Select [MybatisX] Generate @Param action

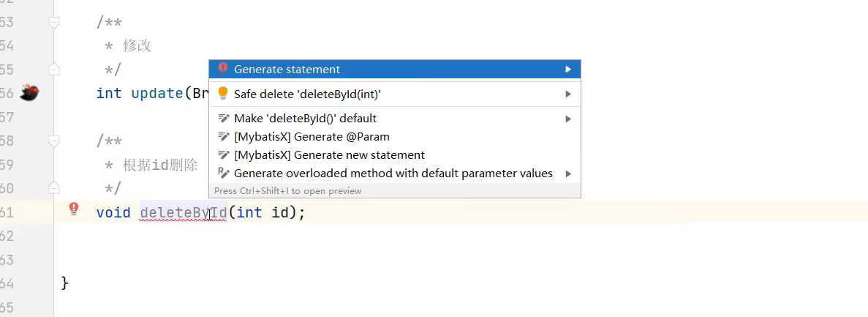pos(312,137)
